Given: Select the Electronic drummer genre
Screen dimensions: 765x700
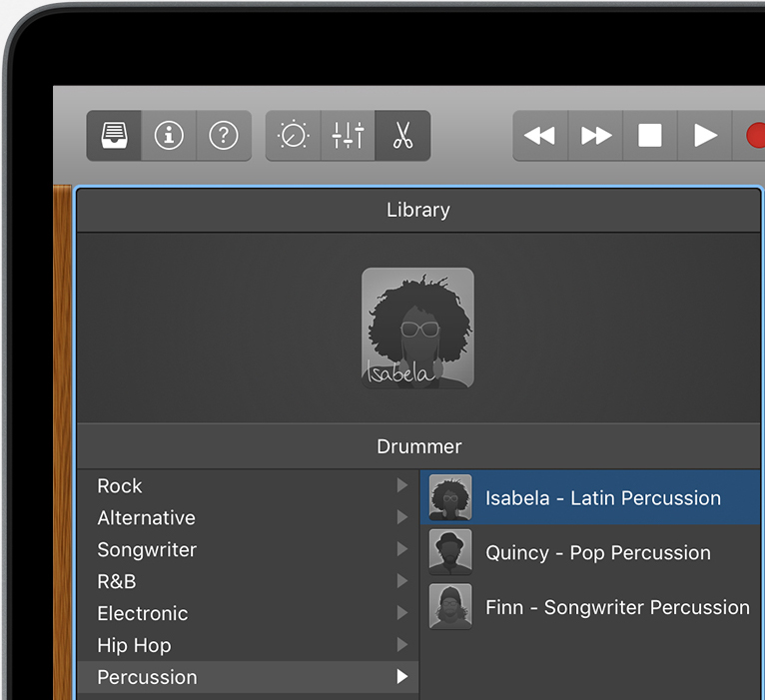Looking at the screenshot, I should (x=248, y=613).
